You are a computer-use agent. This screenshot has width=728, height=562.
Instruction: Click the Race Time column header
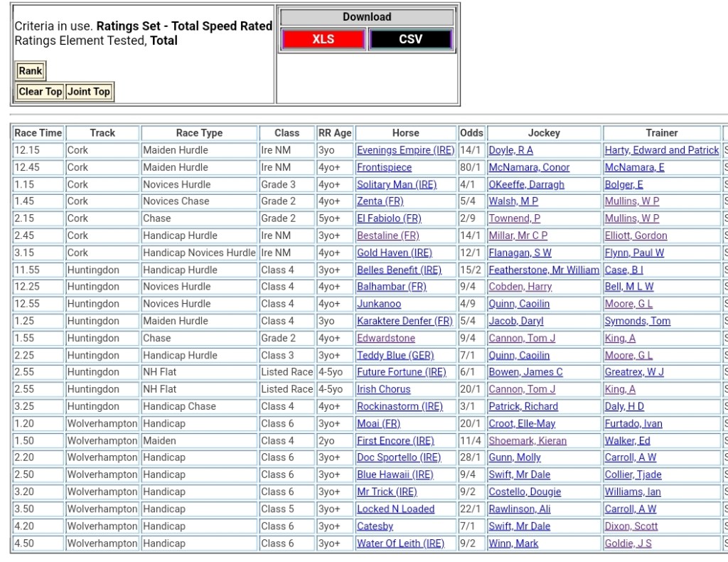click(x=38, y=133)
